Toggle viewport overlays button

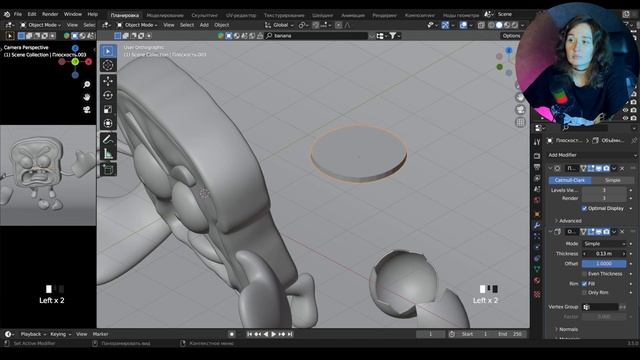(x=463, y=25)
